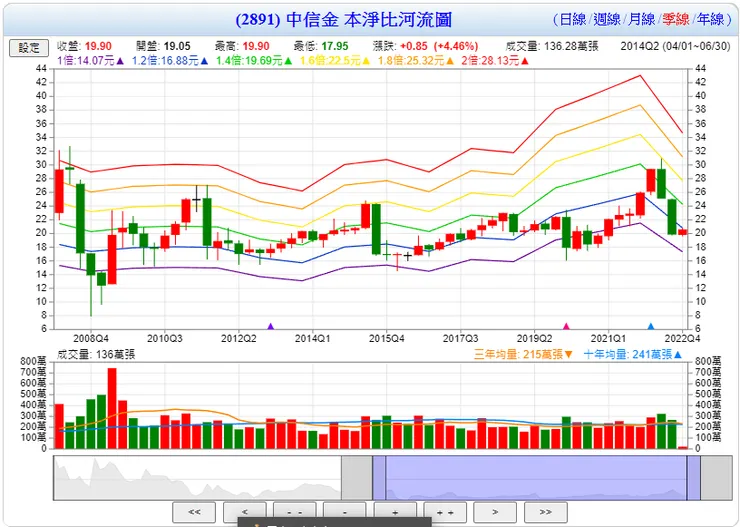Click the blue triangle marker near 2021Q1
Image resolution: width=740 pixels, height=527 pixels.
click(651, 326)
